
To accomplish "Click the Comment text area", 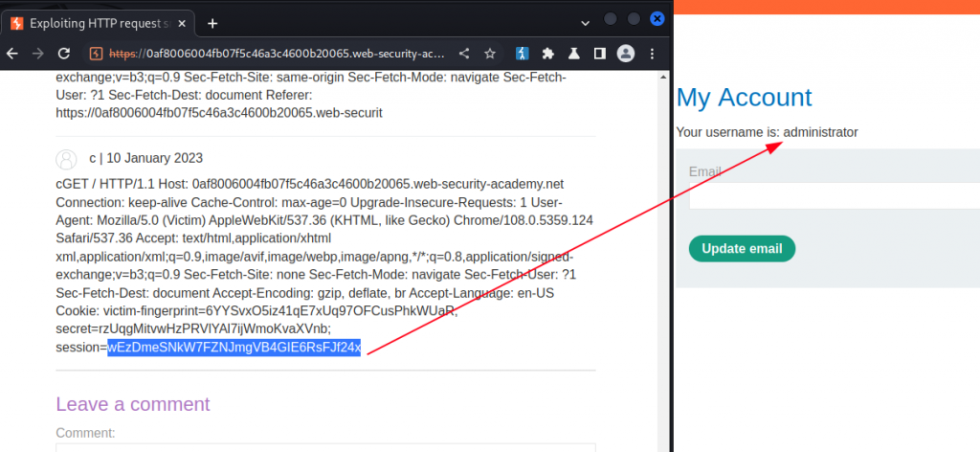I will [x=325, y=447].
